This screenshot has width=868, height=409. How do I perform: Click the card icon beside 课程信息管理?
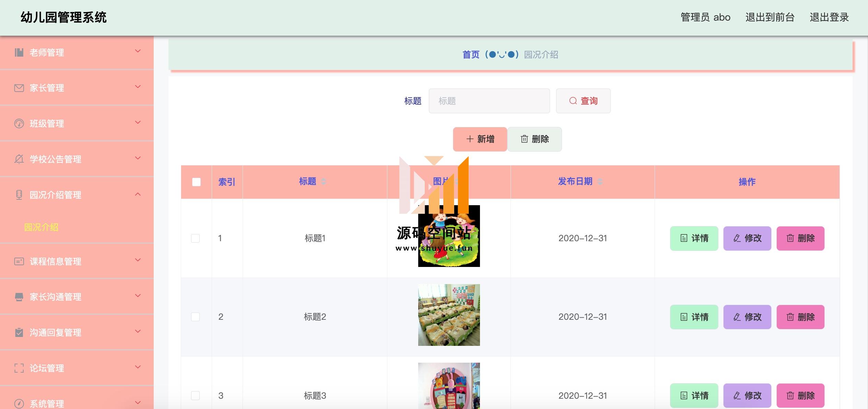click(19, 261)
